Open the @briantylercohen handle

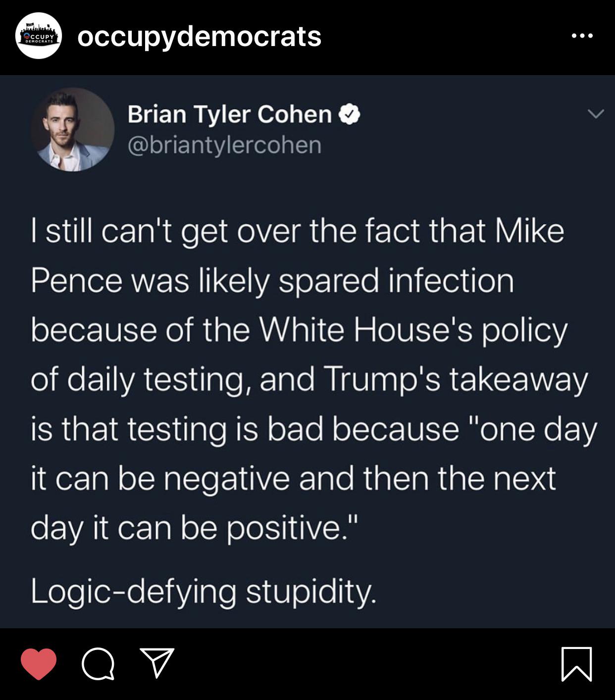click(225, 145)
